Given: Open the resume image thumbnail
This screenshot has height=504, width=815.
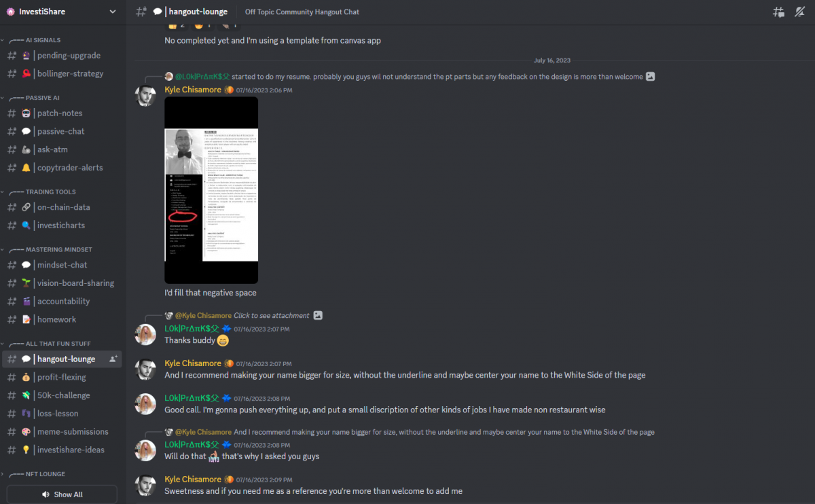Looking at the screenshot, I should click(211, 190).
